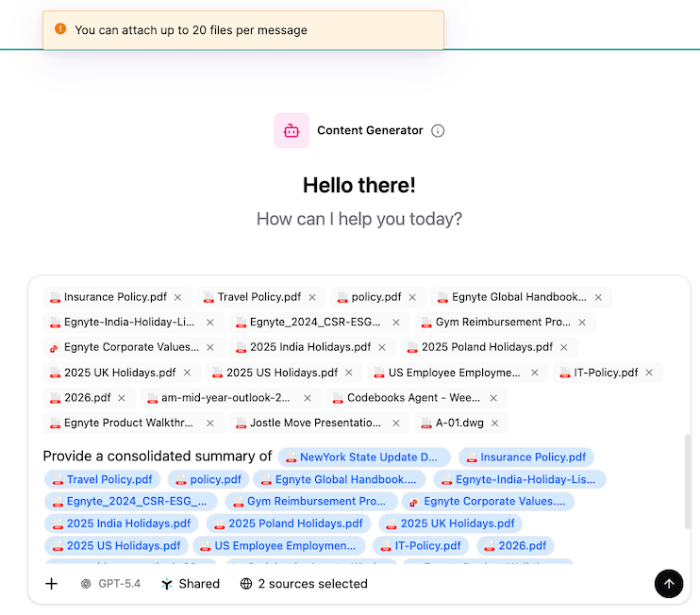This screenshot has width=700, height=615.
Task: Click Travel Policy.pdf mention in prompt
Action: point(103,479)
